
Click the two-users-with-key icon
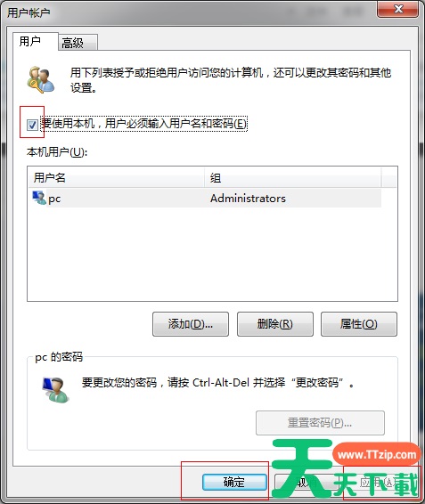[41, 80]
